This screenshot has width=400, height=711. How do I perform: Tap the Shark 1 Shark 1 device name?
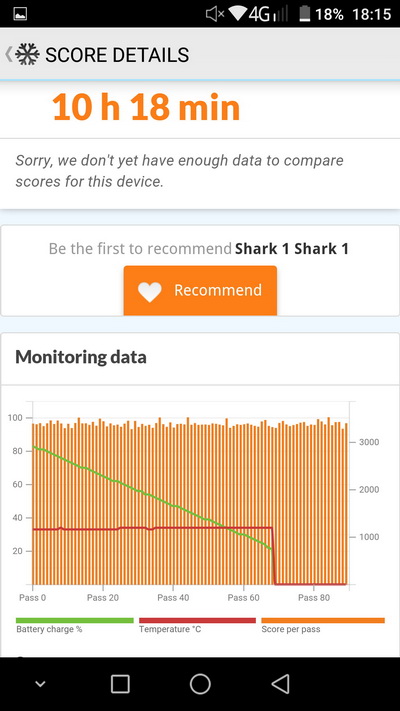292,248
